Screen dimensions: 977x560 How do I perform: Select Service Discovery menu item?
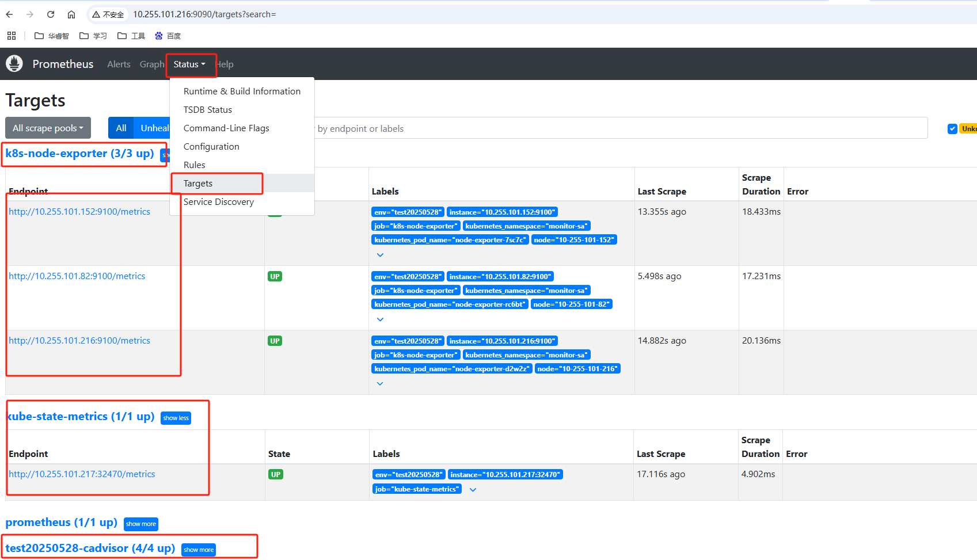242,201
